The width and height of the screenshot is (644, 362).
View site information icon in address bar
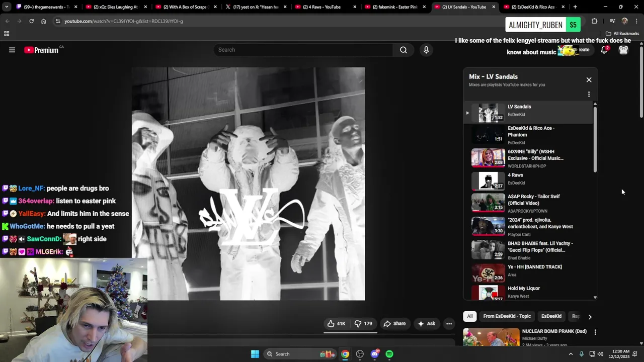tap(58, 21)
